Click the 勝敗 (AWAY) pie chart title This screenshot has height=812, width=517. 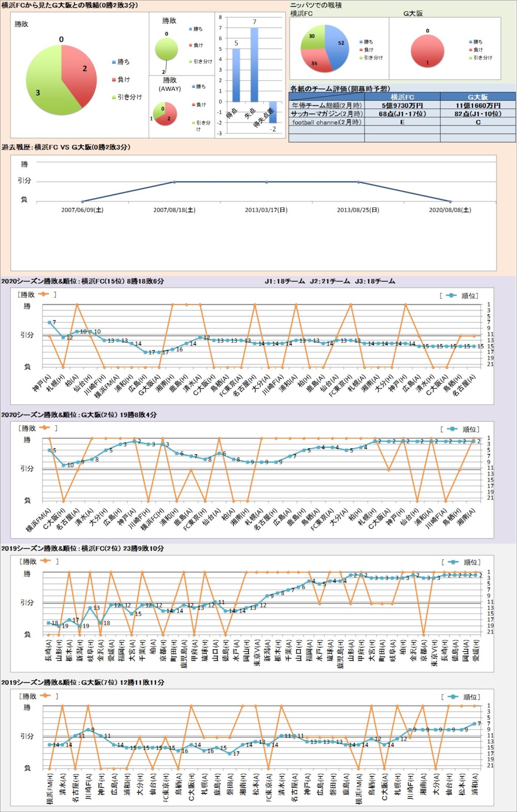click(170, 84)
